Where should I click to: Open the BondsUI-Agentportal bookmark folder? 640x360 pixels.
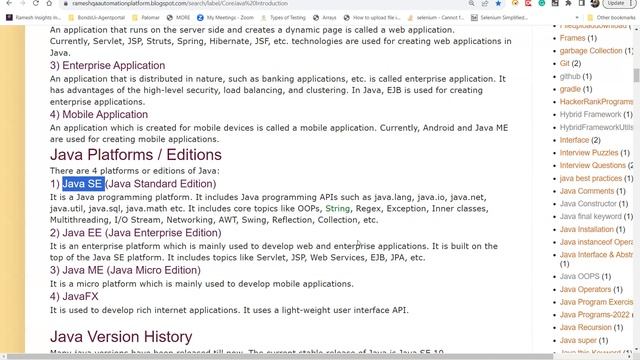point(97,18)
